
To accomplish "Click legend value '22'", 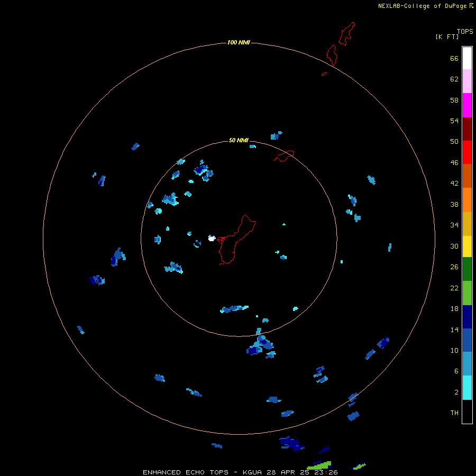I will tap(454, 288).
